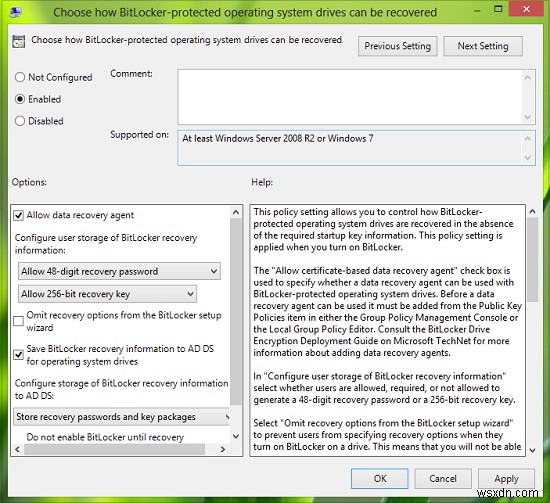550x503 pixels.
Task: Click Options panel vertical scrollbar thumb
Action: tap(236, 311)
